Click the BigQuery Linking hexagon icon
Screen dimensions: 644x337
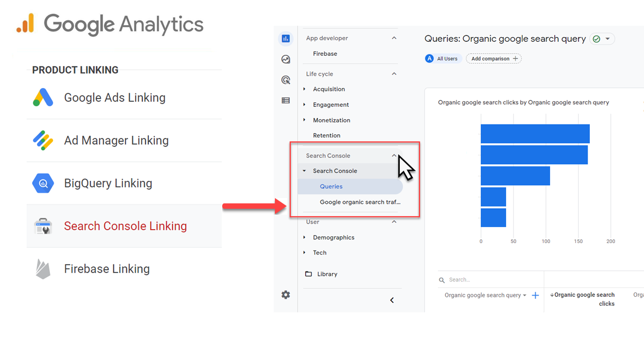[43, 184]
